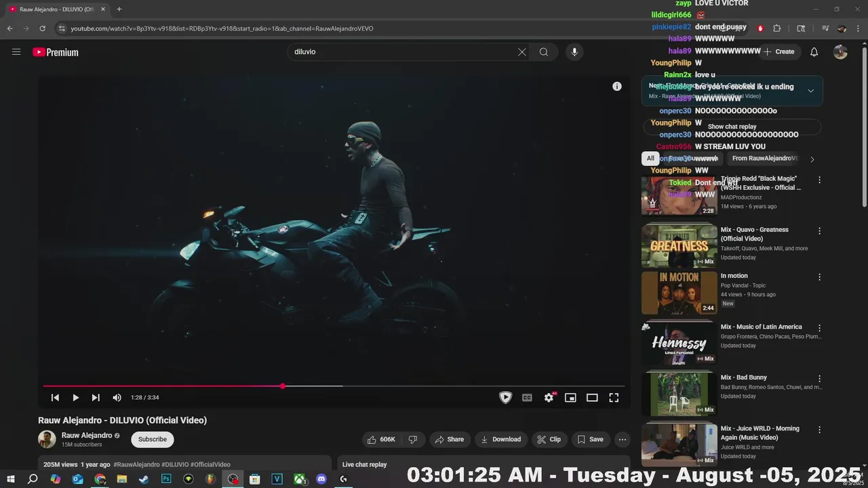Open the Rauw Alejandro channel name link

(87, 435)
